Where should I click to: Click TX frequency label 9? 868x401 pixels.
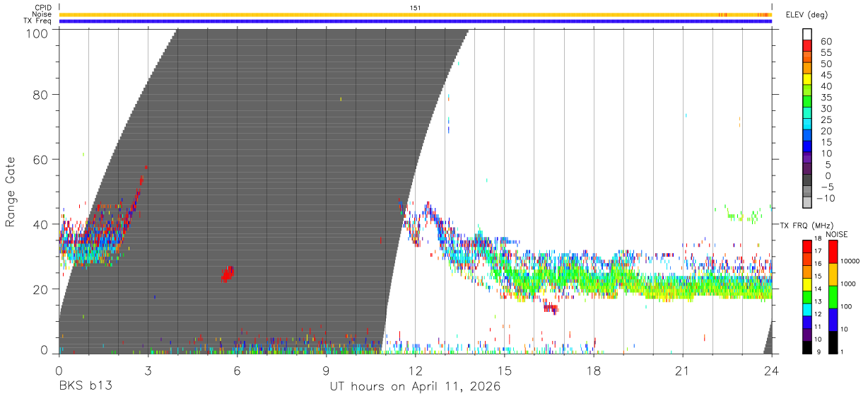tap(819, 352)
